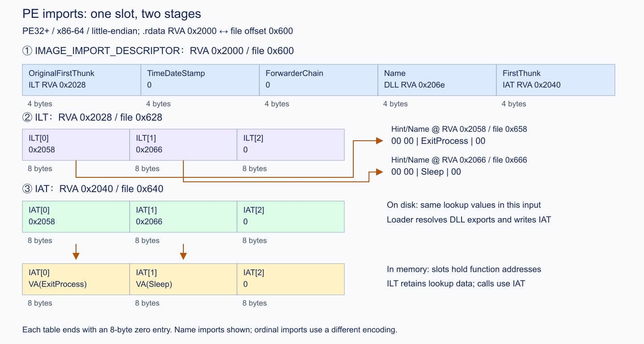Select 'On disk: same lookup values in this input'

(464, 205)
